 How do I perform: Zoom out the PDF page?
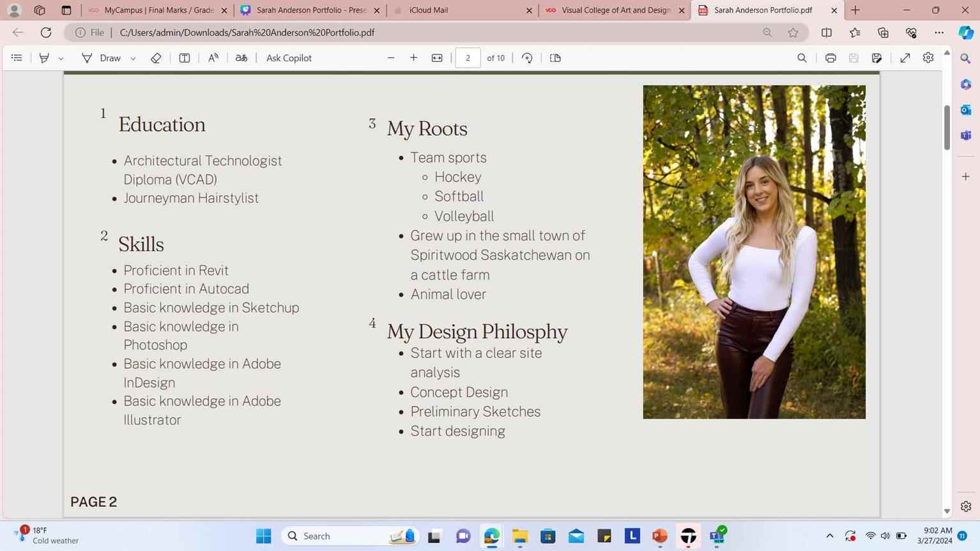(x=391, y=58)
